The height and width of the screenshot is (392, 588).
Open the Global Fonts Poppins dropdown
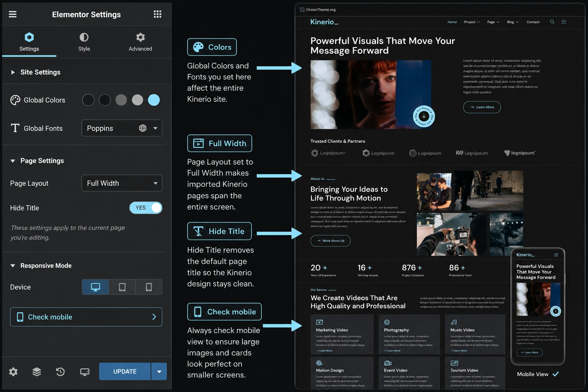pyautogui.click(x=122, y=128)
